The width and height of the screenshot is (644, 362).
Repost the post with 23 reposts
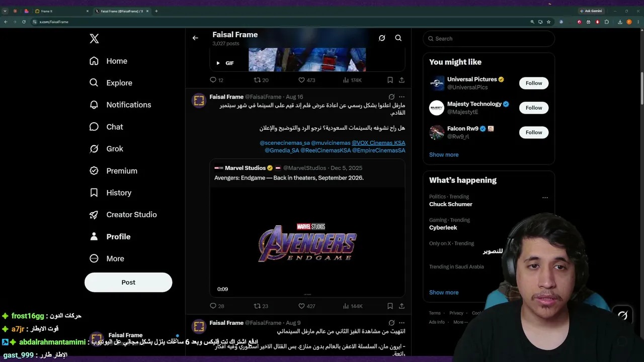click(261, 306)
